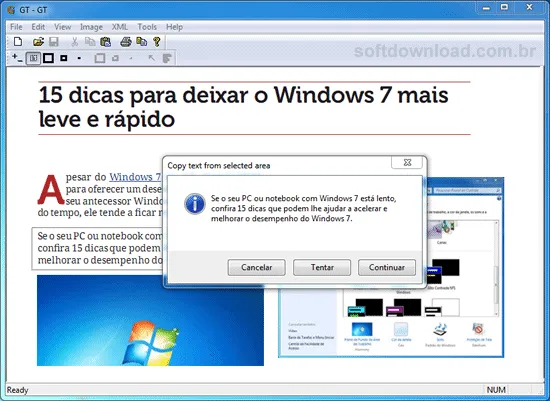Close the Copy text from selected area dialog
Screen dimensions: 550x401
[x=407, y=162]
